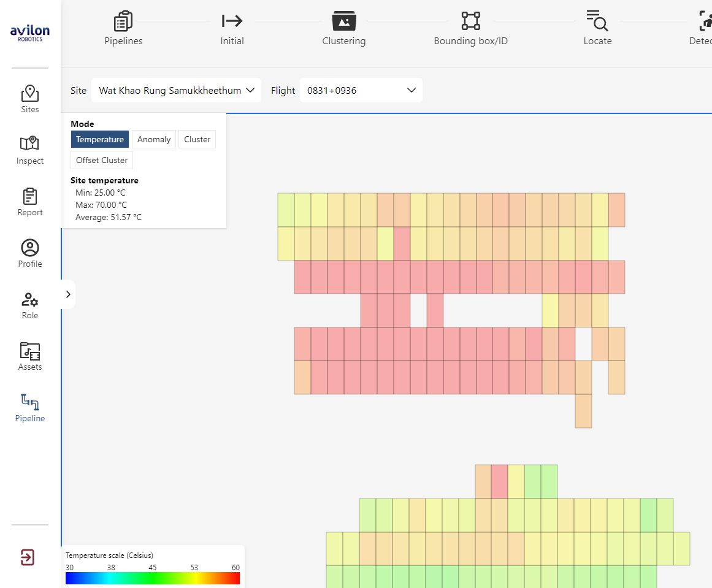Click the temperature scale color bar
The width and height of the screenshot is (712, 588).
(153, 578)
